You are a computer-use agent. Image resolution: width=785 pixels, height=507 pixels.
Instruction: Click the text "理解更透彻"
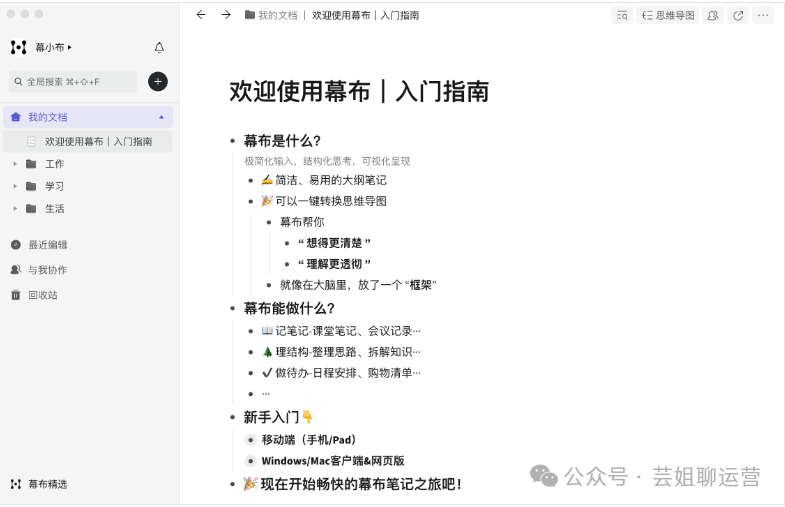tap(334, 264)
